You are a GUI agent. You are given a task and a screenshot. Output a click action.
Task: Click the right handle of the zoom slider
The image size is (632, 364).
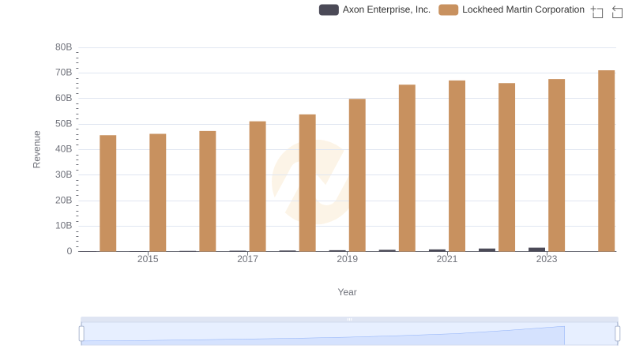(x=618, y=334)
